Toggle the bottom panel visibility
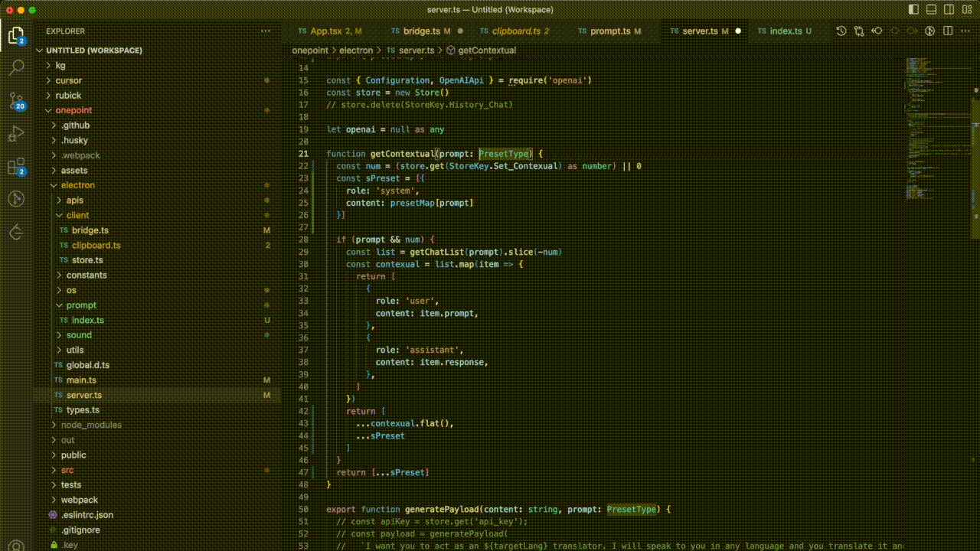The image size is (980, 551). [932, 10]
